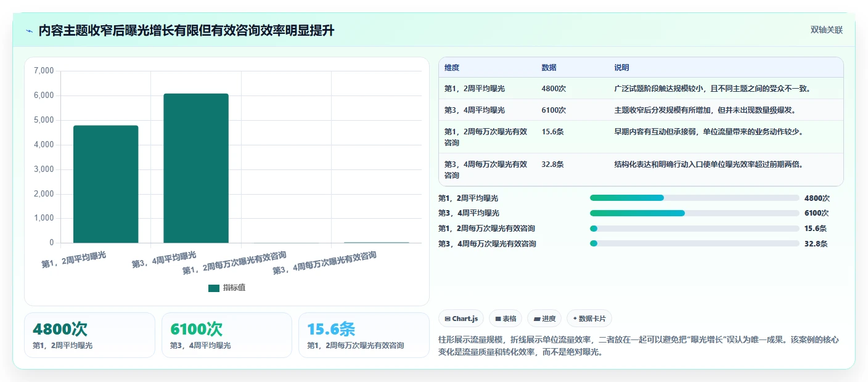Select the 表格 tag chip

pyautogui.click(x=506, y=319)
